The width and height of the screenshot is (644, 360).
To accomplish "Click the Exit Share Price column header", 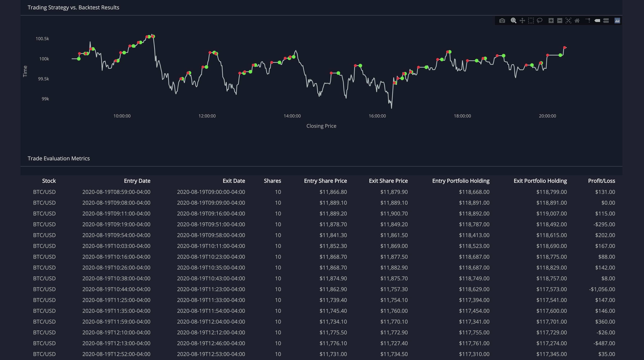I will coord(388,181).
